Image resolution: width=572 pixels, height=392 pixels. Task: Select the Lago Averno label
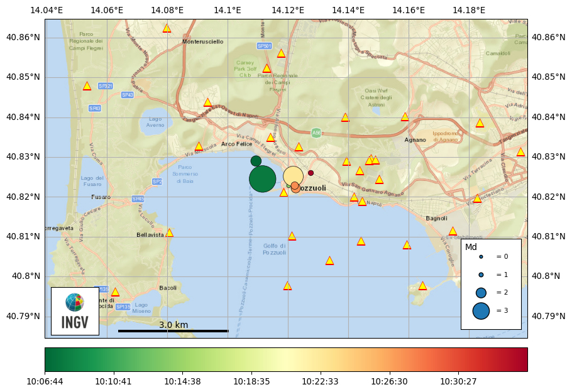click(156, 122)
